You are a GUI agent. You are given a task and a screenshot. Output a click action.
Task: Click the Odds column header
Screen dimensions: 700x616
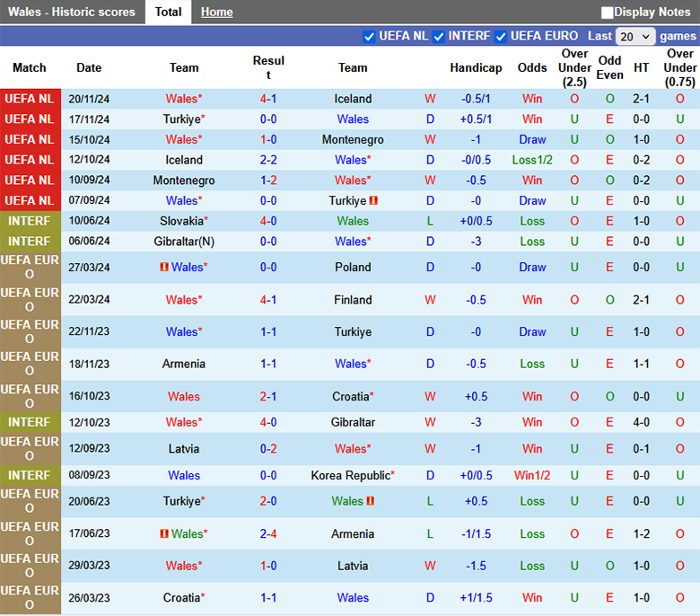[532, 68]
